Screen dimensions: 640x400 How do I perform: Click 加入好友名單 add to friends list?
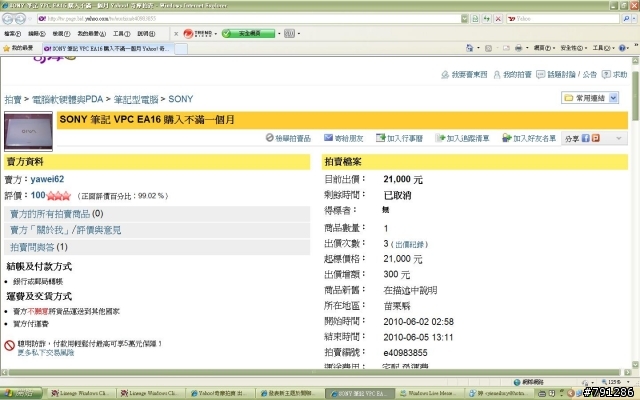click(x=529, y=138)
